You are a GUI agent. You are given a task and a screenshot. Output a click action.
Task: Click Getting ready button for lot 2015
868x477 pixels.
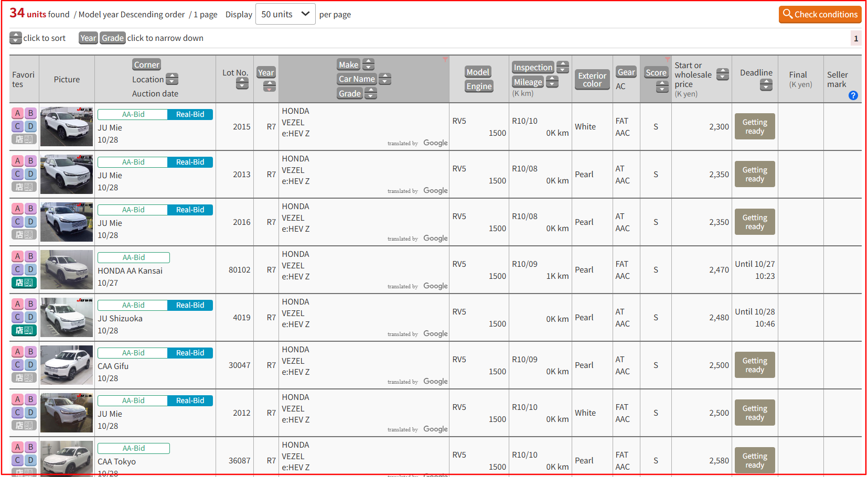coord(755,126)
